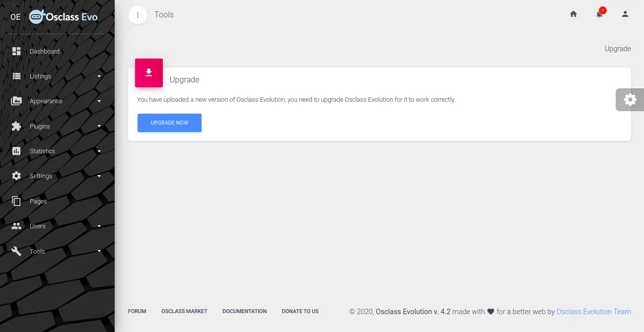
Task: Click the Upgrade breadcrumb text
Action: pyautogui.click(x=618, y=49)
